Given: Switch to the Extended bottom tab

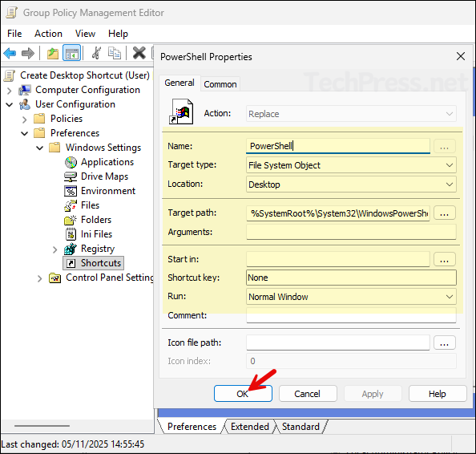Looking at the screenshot, I should pos(250,427).
